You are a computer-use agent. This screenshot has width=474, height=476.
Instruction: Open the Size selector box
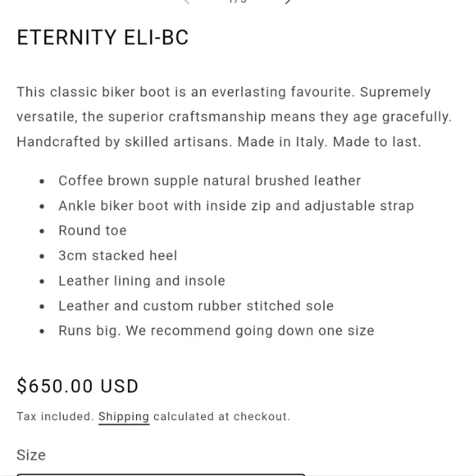pyautogui.click(x=161, y=474)
